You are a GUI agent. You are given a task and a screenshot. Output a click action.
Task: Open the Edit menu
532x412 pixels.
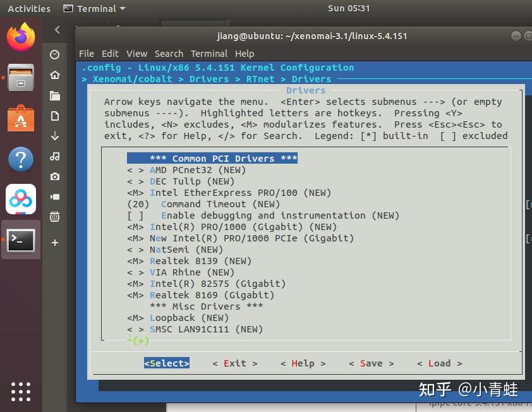110,54
